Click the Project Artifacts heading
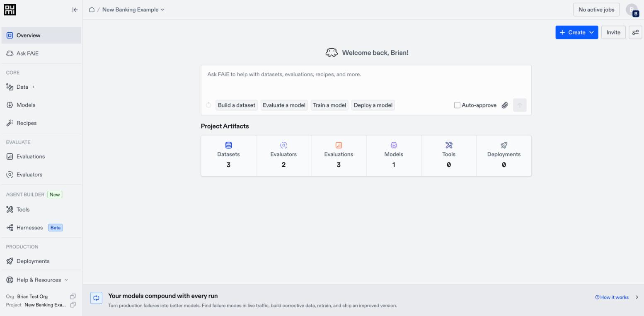 225,126
